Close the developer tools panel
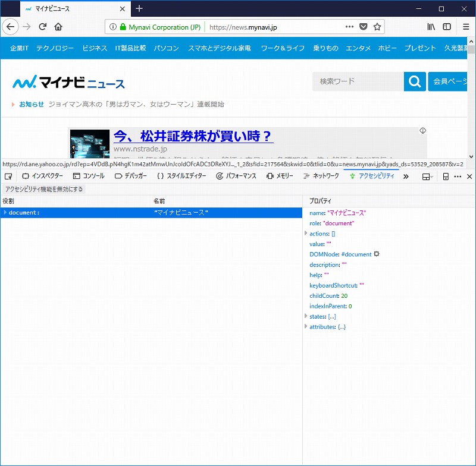The width and height of the screenshot is (476, 466). 469,177
